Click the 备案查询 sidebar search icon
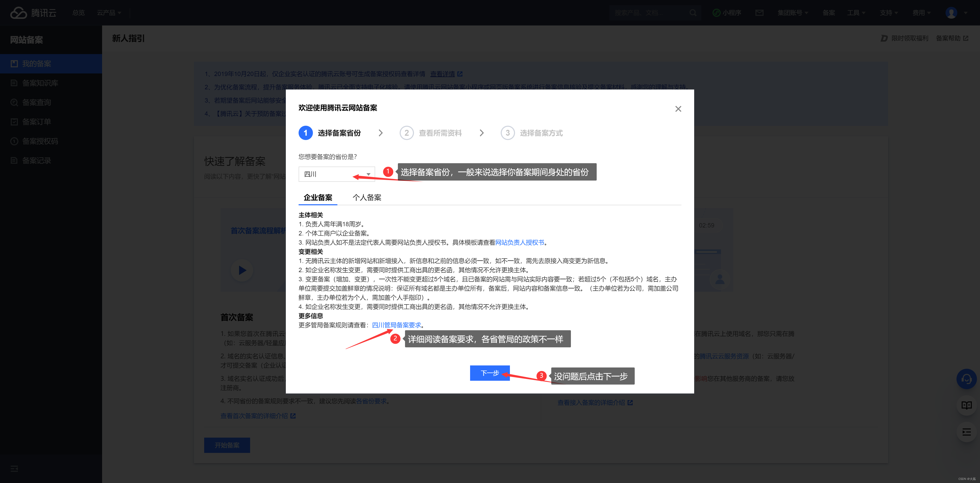 [x=14, y=102]
